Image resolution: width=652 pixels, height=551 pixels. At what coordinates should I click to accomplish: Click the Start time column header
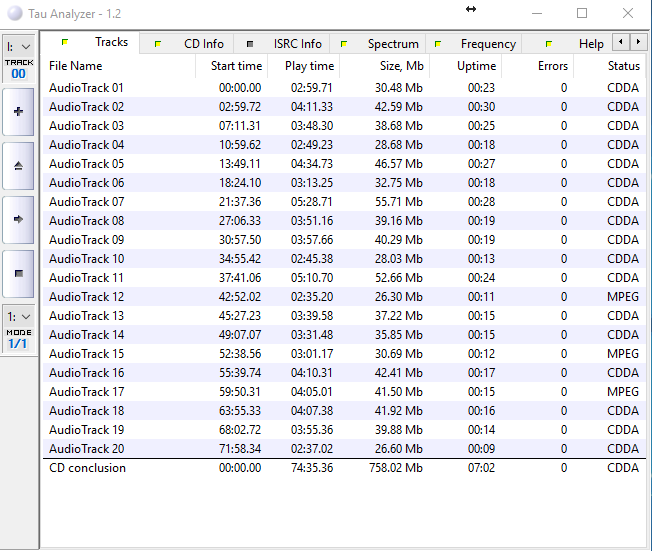[x=232, y=66]
